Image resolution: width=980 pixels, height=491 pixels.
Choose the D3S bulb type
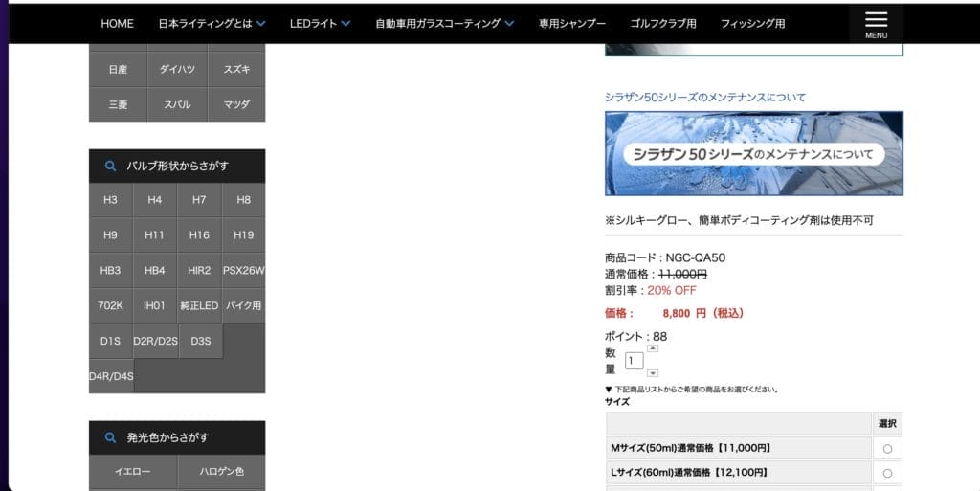pos(201,341)
